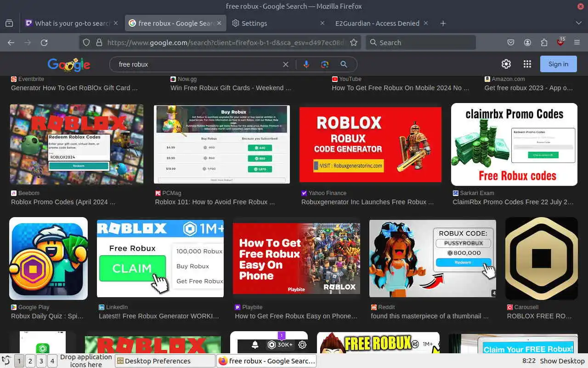Open Firefox View tab overview icon

9,23
